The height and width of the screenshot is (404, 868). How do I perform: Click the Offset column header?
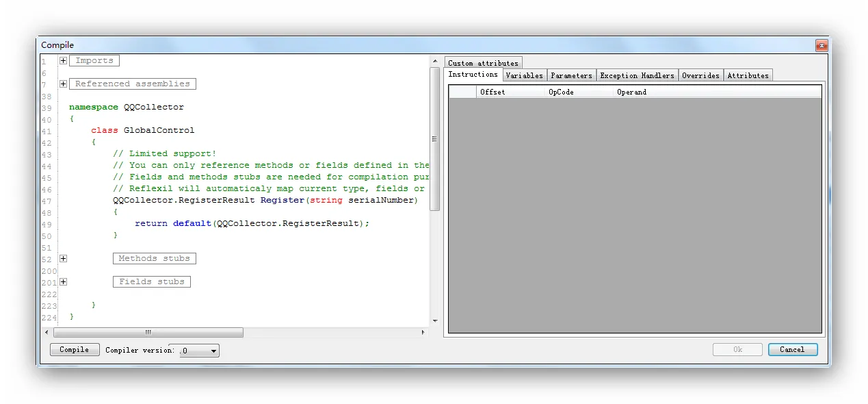[510, 92]
